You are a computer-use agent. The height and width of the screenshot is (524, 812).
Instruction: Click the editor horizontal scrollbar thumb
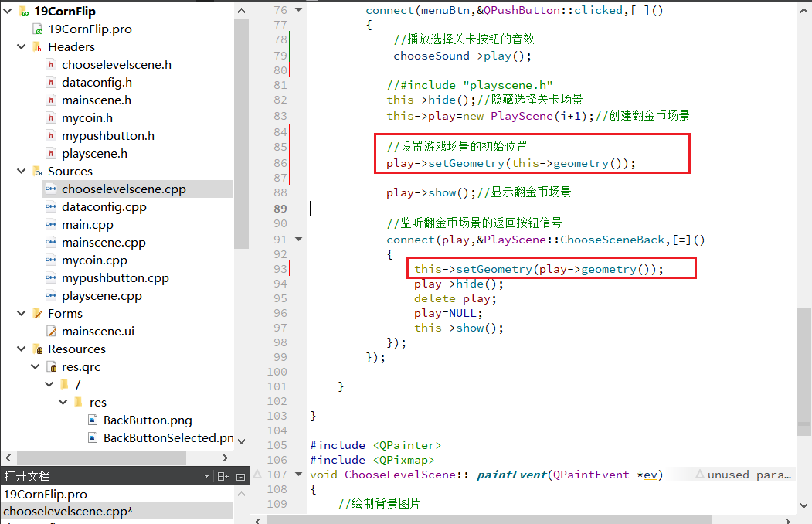pos(489,519)
